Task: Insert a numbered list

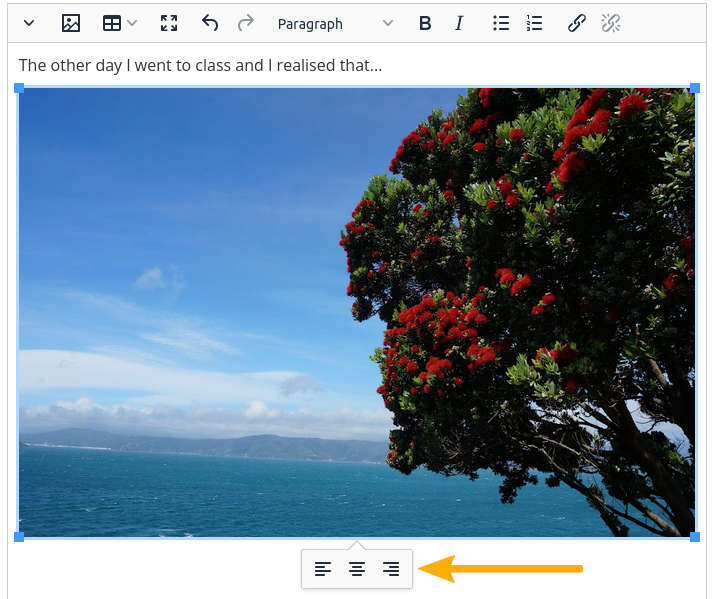Action: click(535, 23)
